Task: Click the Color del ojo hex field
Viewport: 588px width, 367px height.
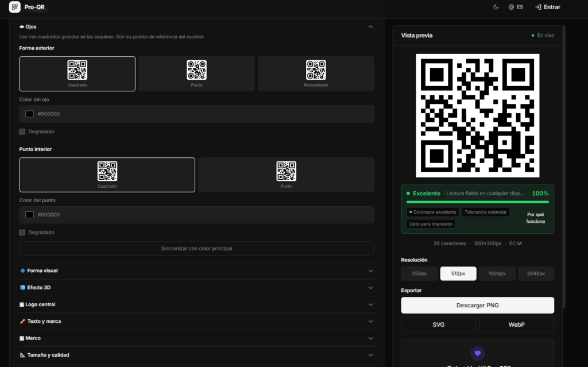Action: point(196,114)
